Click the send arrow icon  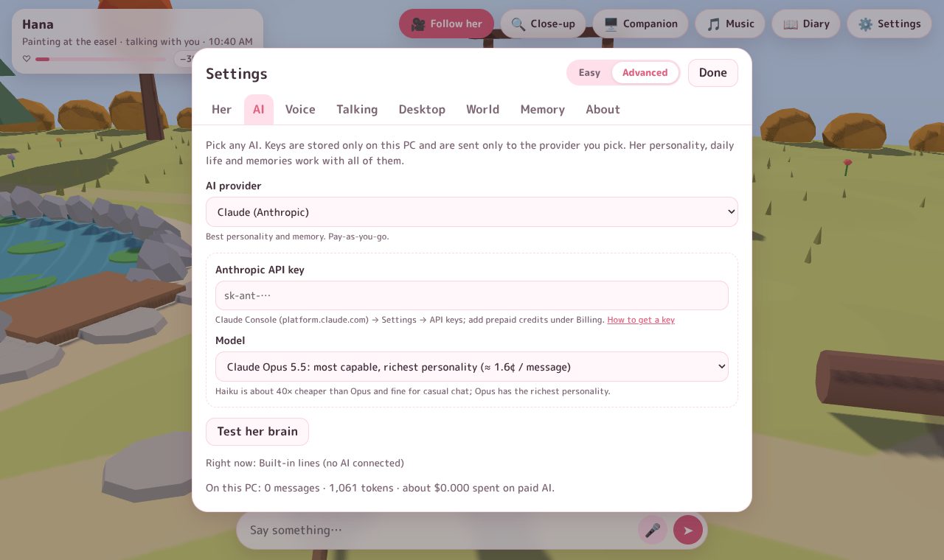tap(688, 530)
